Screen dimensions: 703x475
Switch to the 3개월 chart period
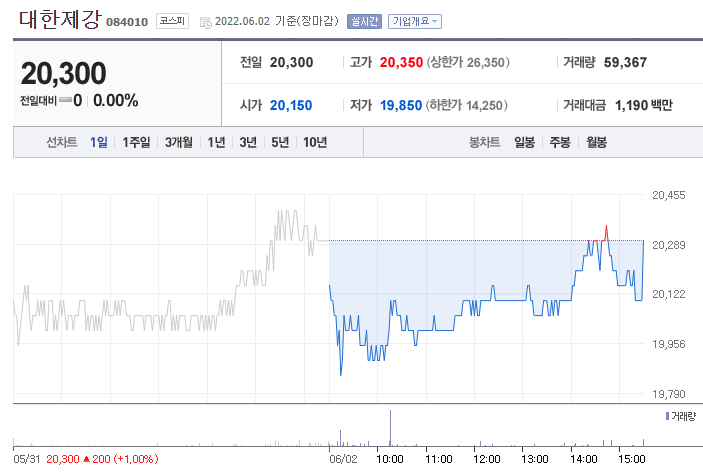[x=178, y=142]
